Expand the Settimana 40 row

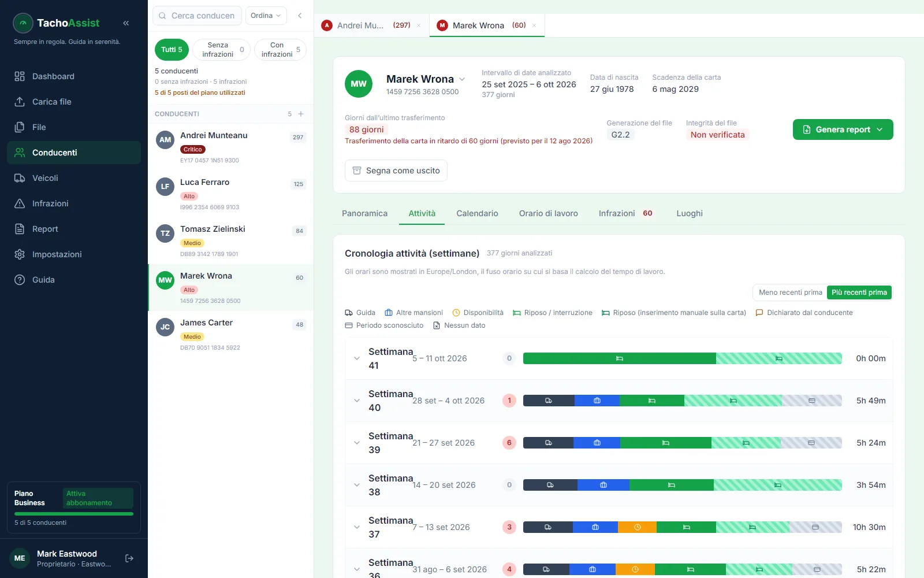click(357, 401)
